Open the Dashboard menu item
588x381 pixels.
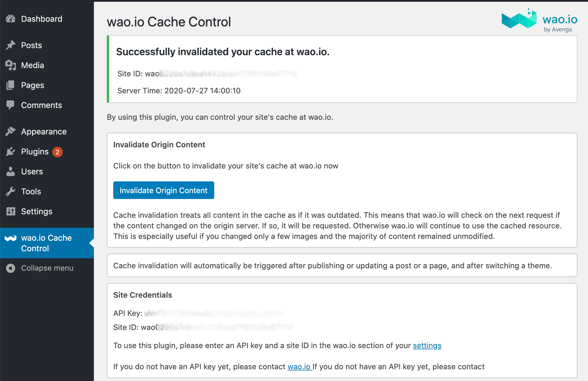47,19
